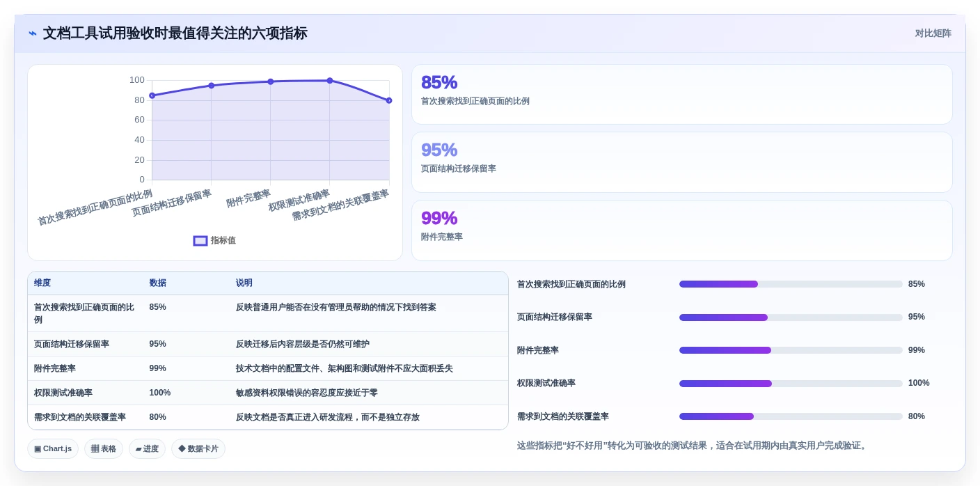The height and width of the screenshot is (486, 980).
Task: Click the 80% label beside the last progress bar
Action: pyautogui.click(x=917, y=416)
